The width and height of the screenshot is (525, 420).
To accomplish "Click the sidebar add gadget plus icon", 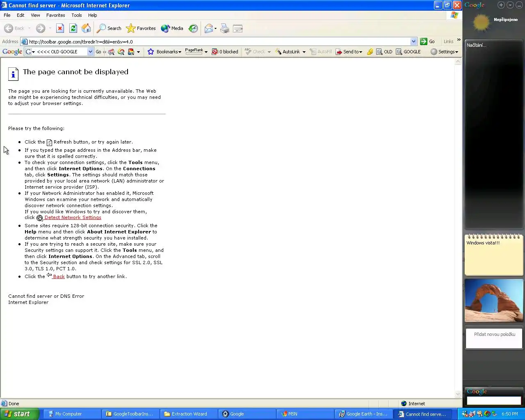I will (501, 5).
